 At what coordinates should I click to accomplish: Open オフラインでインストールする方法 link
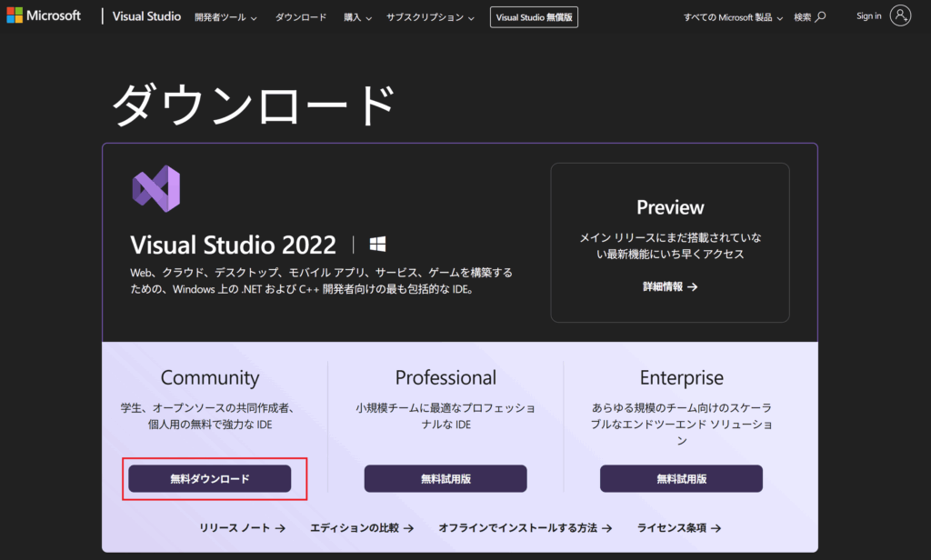point(525,528)
